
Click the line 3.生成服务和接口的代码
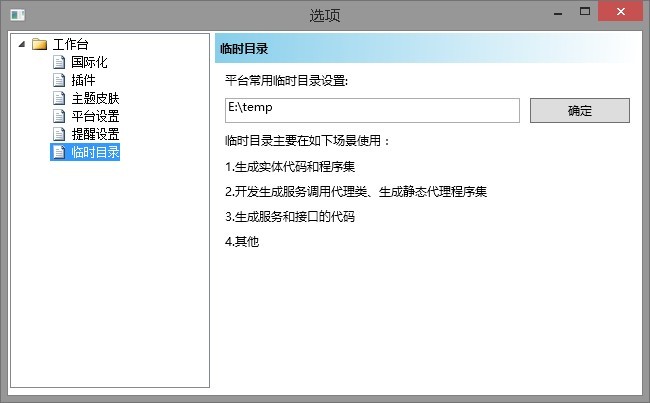(290, 216)
